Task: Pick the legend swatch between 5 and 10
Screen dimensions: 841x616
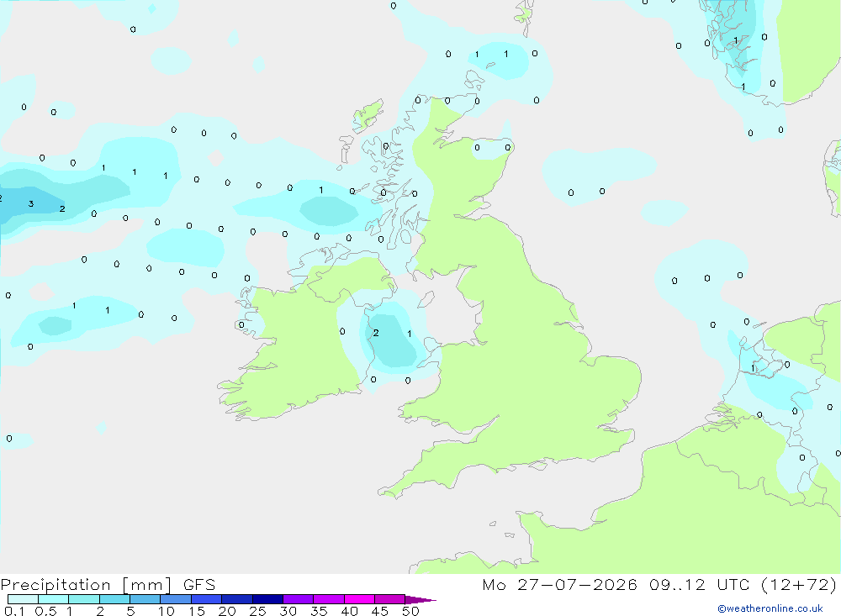Action: [x=145, y=599]
